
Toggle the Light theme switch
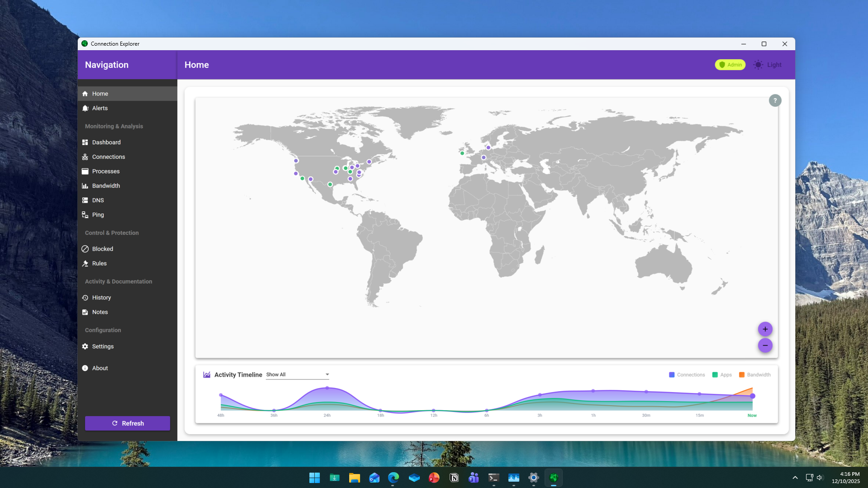pyautogui.click(x=768, y=65)
